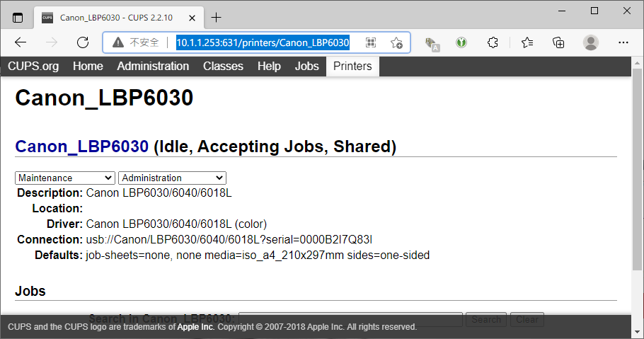
Task: Click the user profile avatar
Action: click(x=591, y=42)
